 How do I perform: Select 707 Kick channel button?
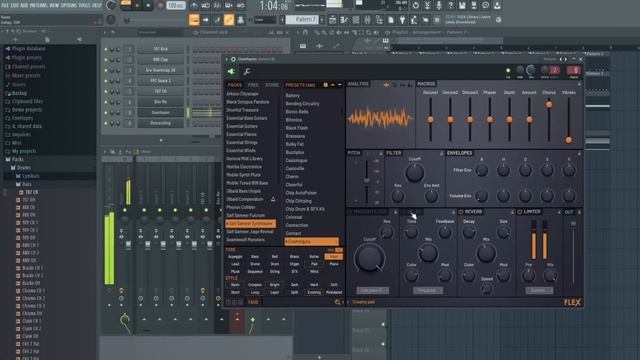(x=160, y=49)
